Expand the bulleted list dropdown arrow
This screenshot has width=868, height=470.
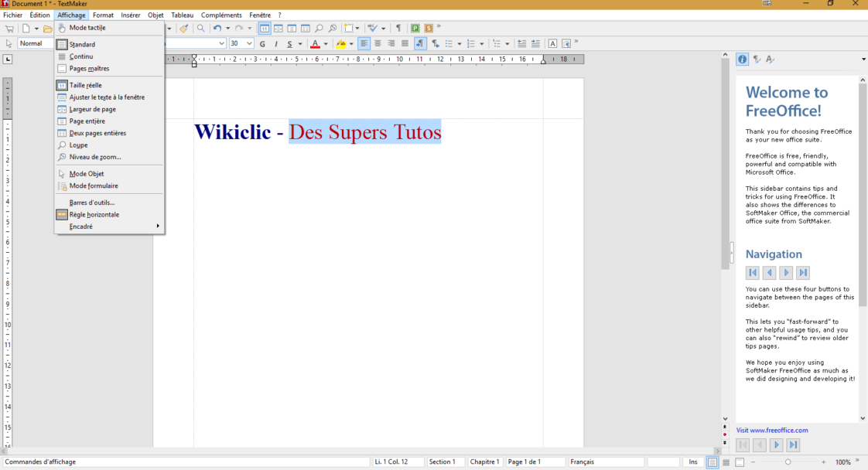click(x=460, y=44)
